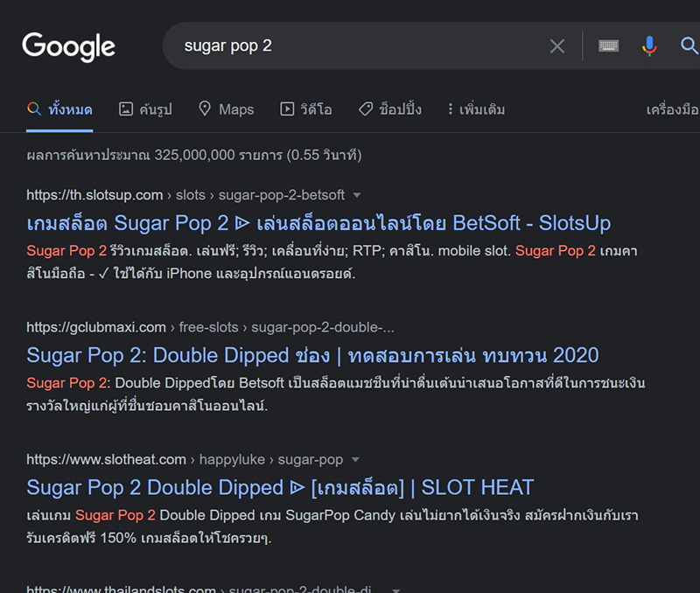Image resolution: width=700 pixels, height=593 pixels.
Task: Click the three-dot more options icon
Action: 451,109
